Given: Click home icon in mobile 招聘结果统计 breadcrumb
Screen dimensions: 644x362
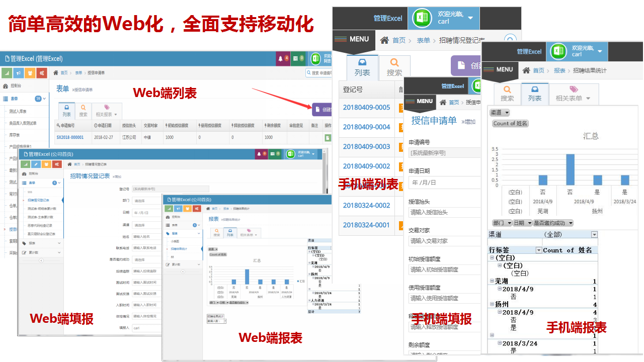Looking at the screenshot, I should [x=526, y=70].
